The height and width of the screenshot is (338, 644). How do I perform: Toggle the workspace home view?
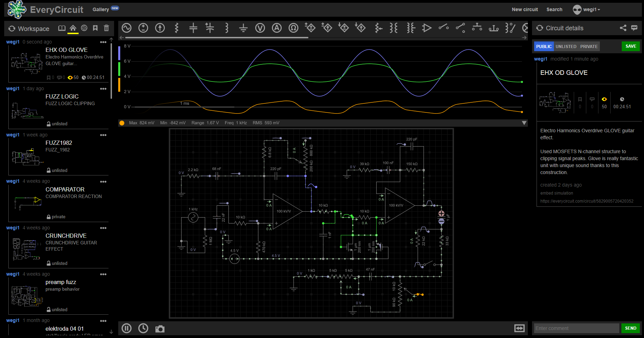click(73, 28)
